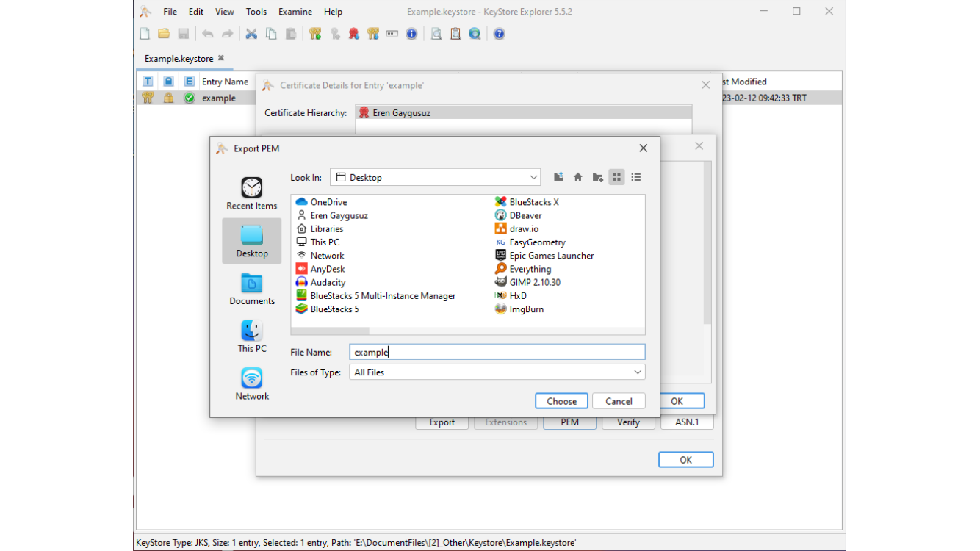Click the Create New Folder icon
980x551 pixels.
pos(597,177)
